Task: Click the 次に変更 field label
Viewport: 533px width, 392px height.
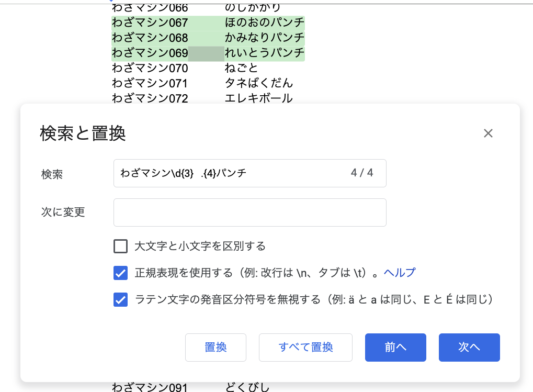Action: click(63, 212)
